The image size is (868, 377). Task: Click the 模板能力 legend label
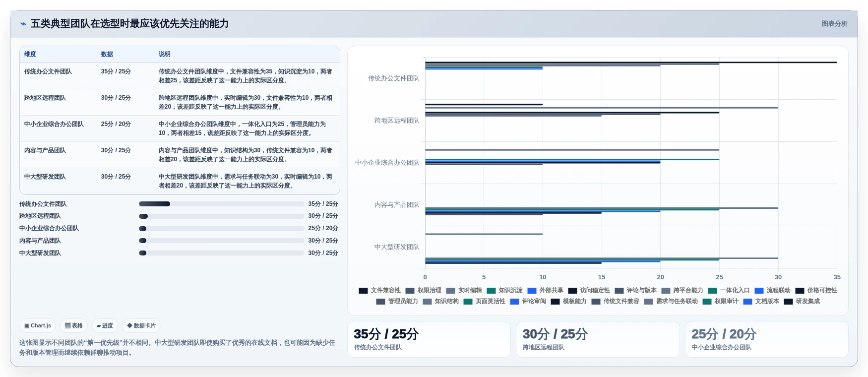[x=574, y=302]
